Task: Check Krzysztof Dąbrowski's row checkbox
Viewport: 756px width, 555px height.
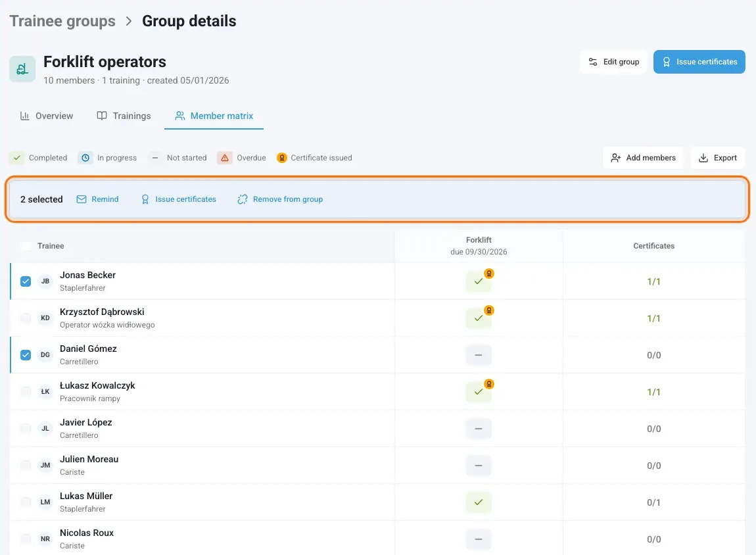Action: point(26,318)
